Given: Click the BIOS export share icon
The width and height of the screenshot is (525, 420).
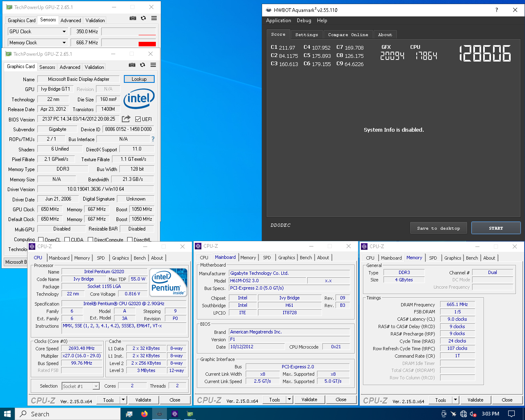Looking at the screenshot, I should coord(126,119).
